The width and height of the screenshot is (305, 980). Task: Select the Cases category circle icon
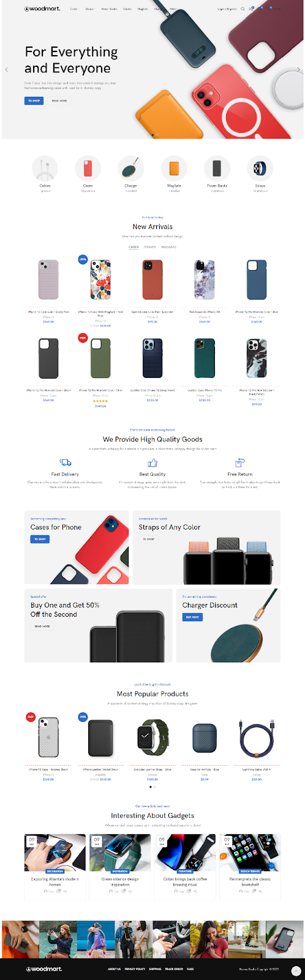coord(88,168)
